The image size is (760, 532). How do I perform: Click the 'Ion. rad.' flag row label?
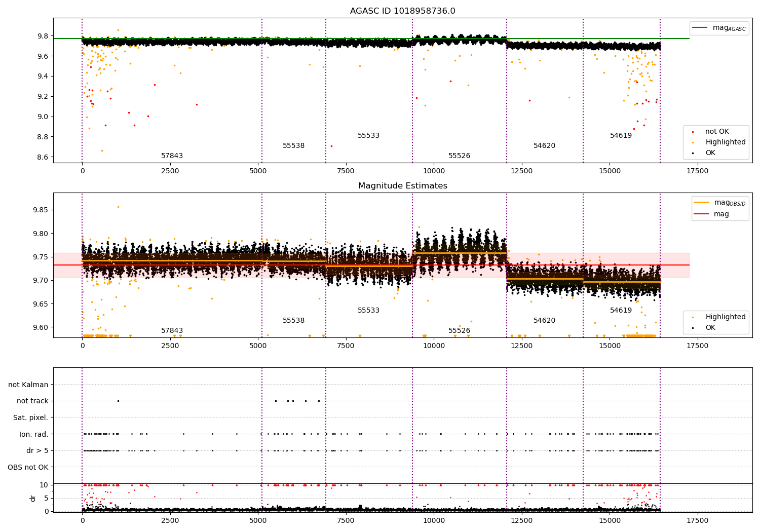click(34, 435)
